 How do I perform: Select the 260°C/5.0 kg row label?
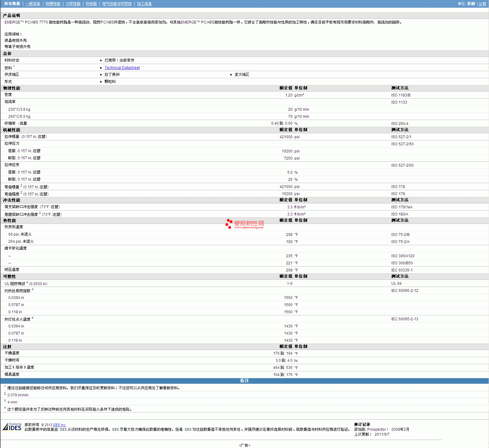19,117
